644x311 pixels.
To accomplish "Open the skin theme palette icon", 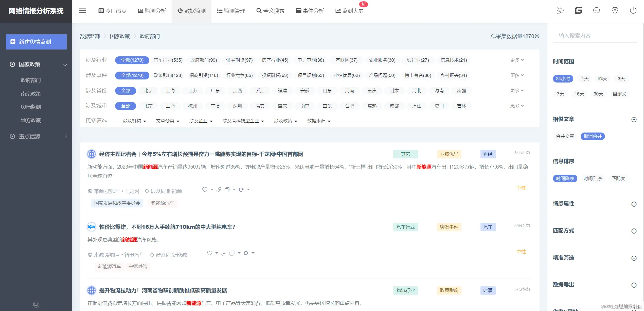I will pos(560,10).
